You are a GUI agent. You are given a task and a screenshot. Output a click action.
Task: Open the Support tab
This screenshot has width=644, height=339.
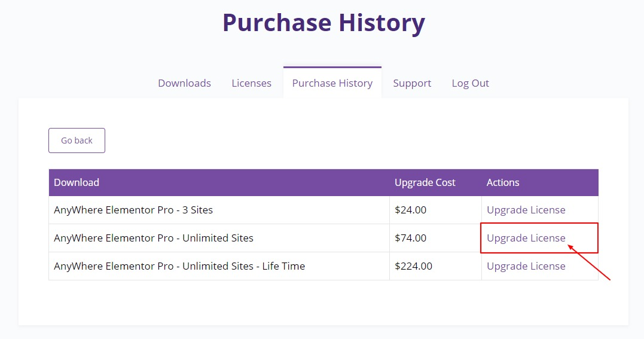click(412, 84)
